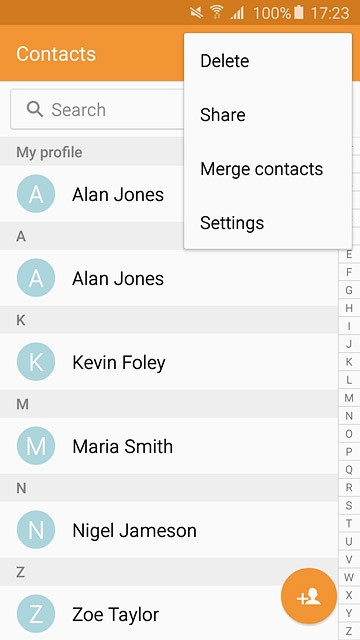Tap the Wi-Fi status icon
The height and width of the screenshot is (640, 360).
[x=217, y=13]
